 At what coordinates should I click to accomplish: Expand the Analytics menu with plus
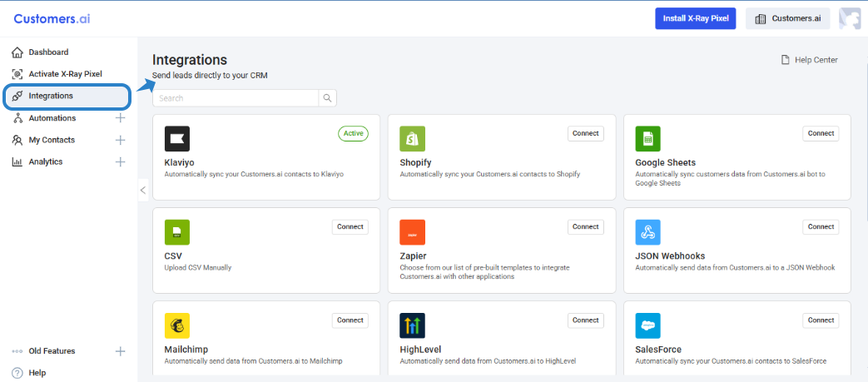120,162
